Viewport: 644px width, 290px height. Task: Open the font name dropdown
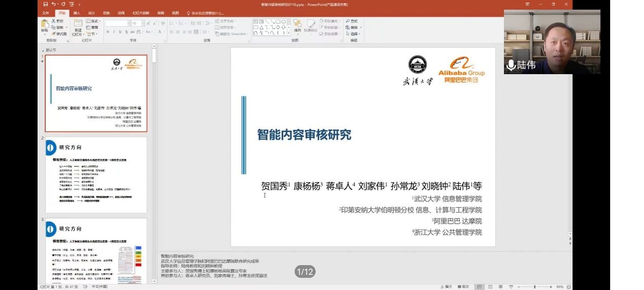[129, 23]
